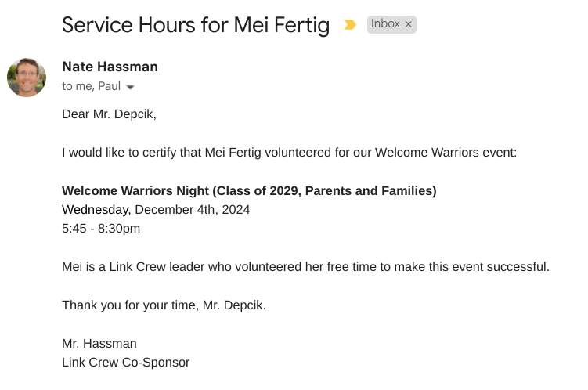This screenshot has height=390, width=588.
Task: Click the event time '5:45 - 8:30pm'
Action: point(101,229)
